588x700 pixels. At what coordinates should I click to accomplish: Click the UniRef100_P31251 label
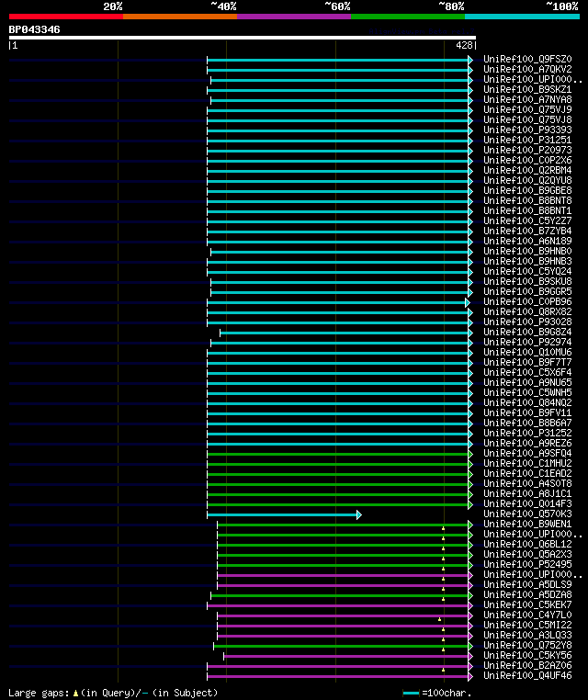tap(527, 141)
